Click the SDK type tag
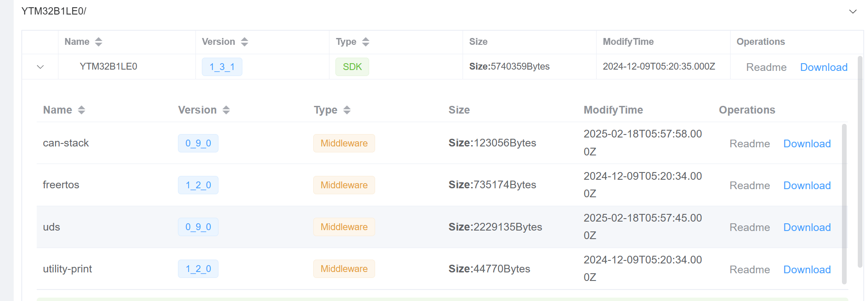Screen dimensions: 868x301 pyautogui.click(x=352, y=67)
